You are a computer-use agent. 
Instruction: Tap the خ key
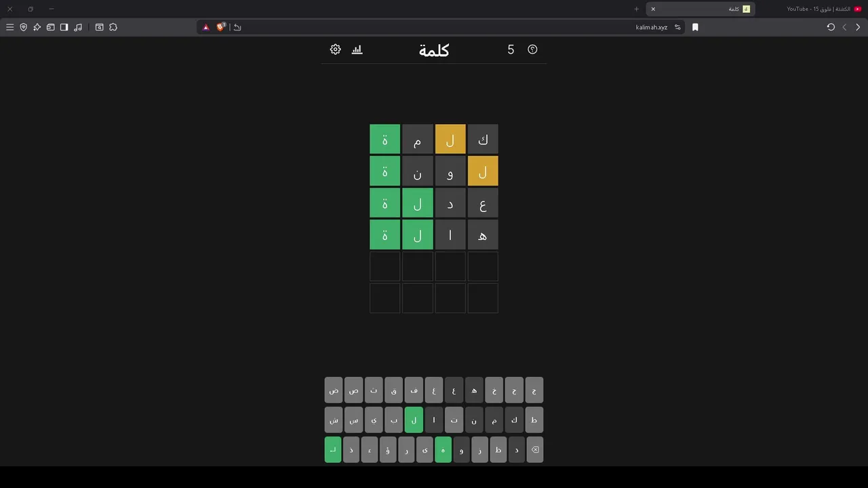[494, 390]
